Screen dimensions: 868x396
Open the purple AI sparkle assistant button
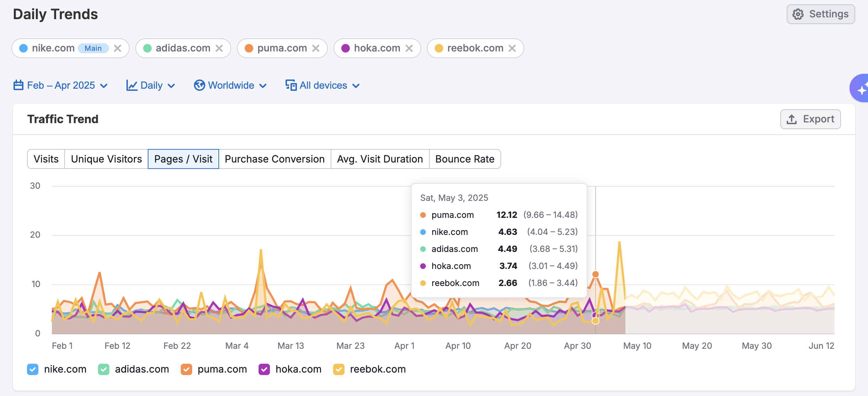coord(861,89)
